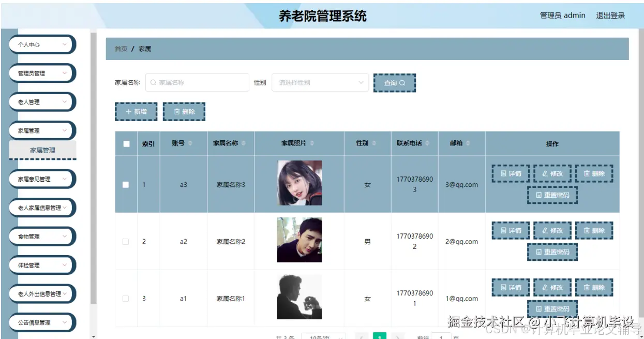644x339 pixels.
Task: Click the 家属名称2 name cell
Action: click(x=231, y=242)
